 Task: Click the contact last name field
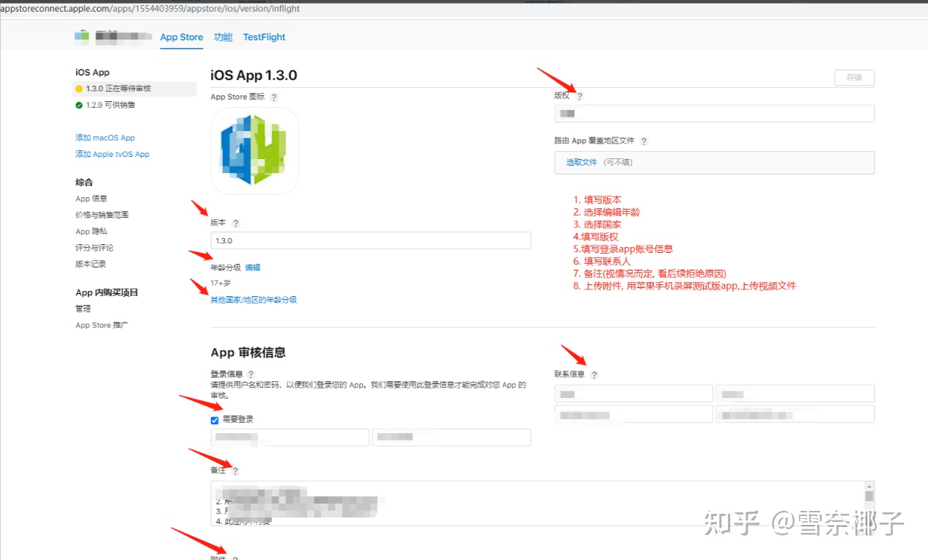[795, 394]
